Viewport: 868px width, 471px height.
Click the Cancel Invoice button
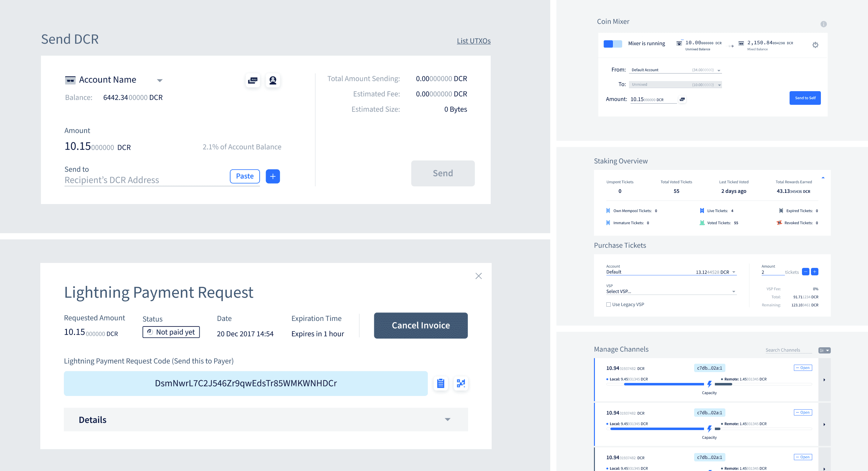click(x=421, y=325)
